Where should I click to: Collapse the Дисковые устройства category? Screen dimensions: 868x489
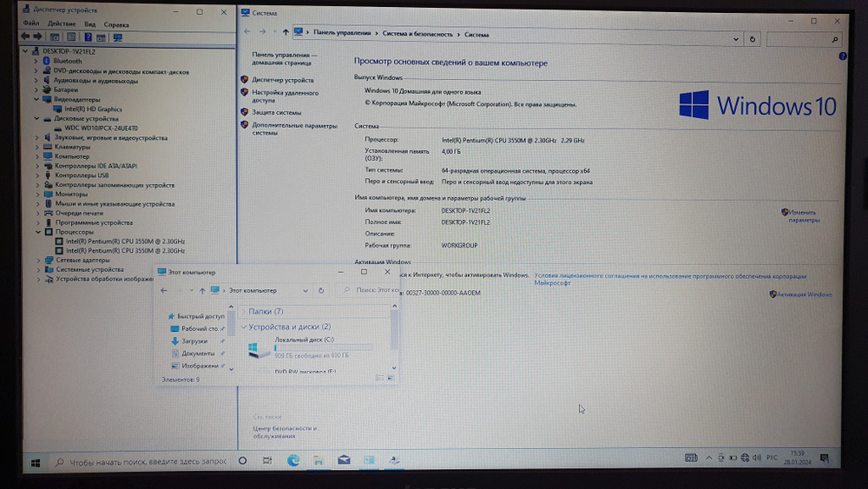(x=36, y=118)
